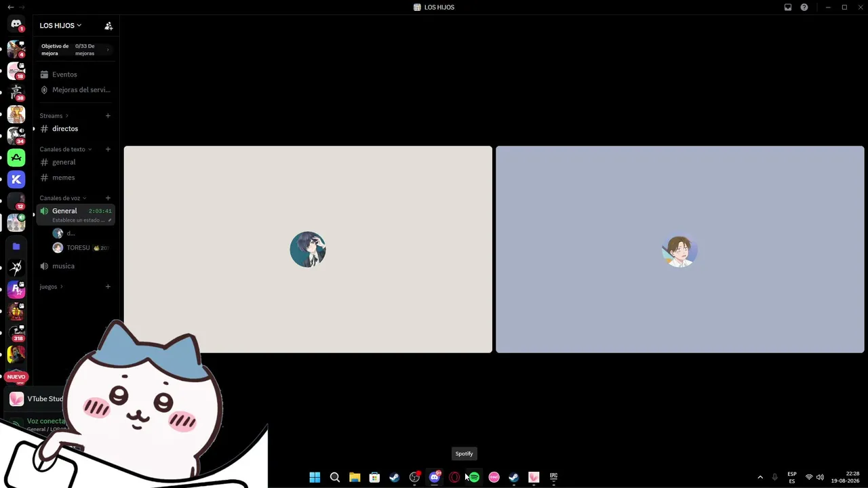
Task: Join the musica voice channel
Action: (x=76, y=266)
